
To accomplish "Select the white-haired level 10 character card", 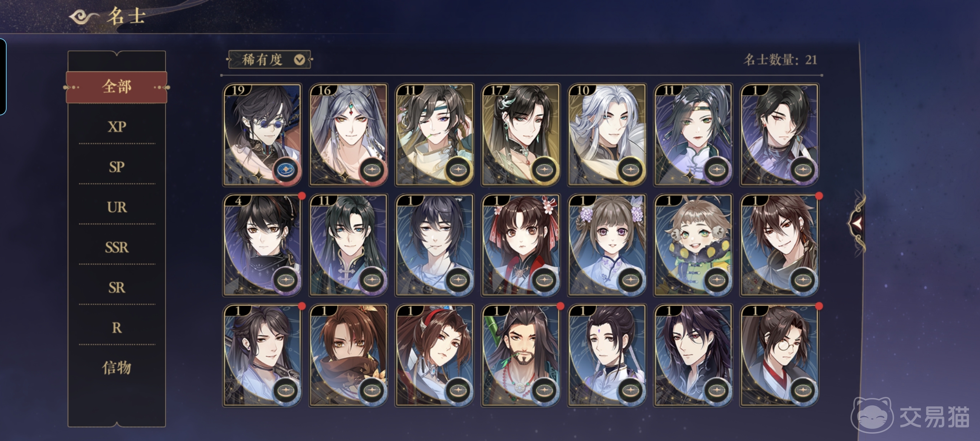I will pyautogui.click(x=607, y=135).
